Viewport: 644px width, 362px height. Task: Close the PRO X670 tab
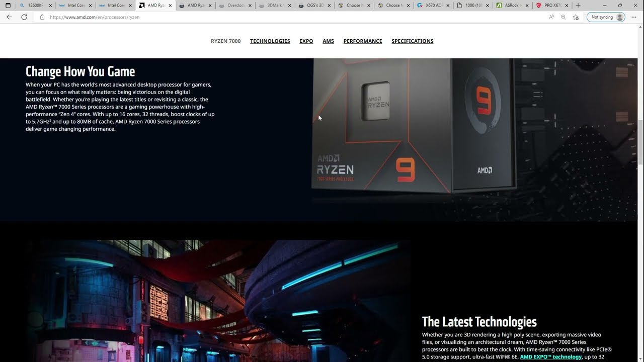point(567,6)
